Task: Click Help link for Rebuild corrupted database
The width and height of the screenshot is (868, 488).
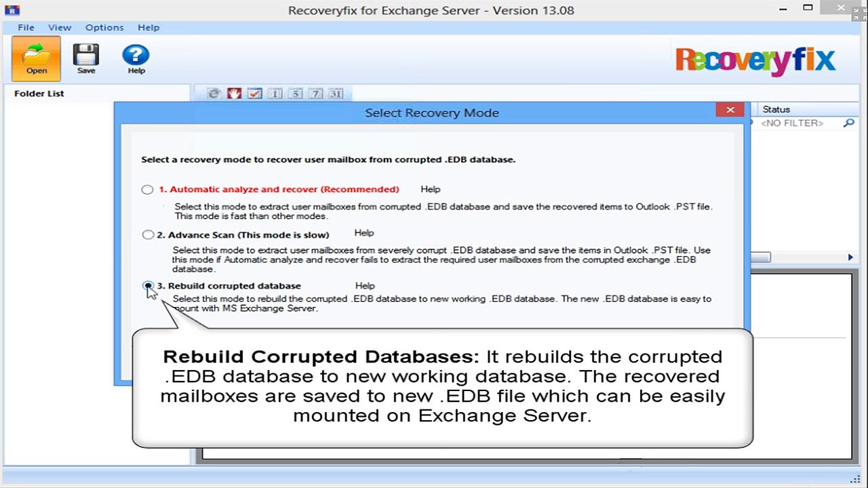Action: 364,285
